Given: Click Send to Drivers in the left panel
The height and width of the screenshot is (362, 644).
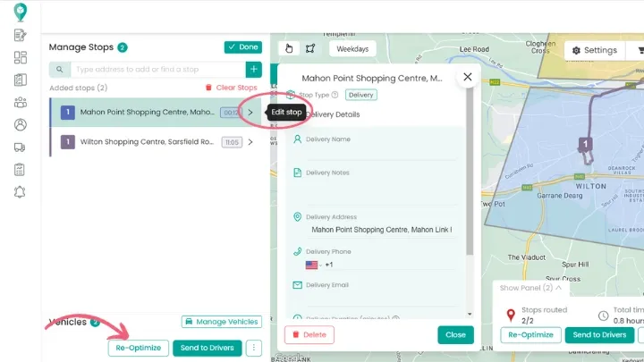Looking at the screenshot, I should (207, 348).
